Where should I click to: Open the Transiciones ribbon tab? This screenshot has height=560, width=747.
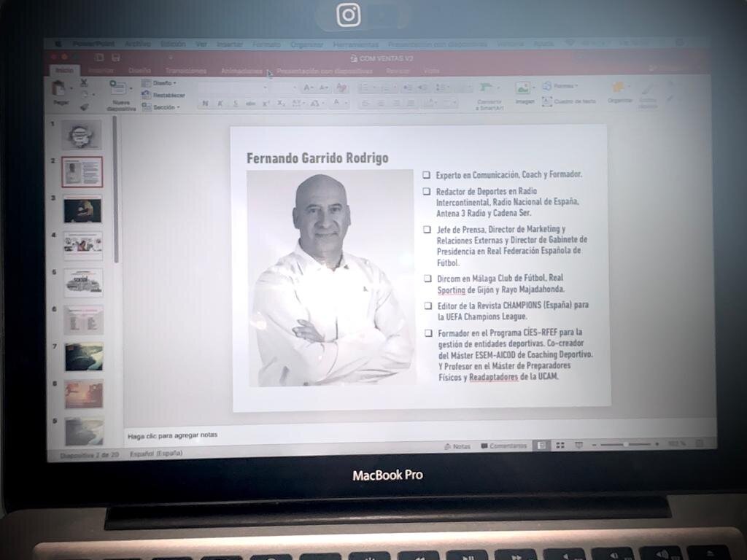point(185,71)
